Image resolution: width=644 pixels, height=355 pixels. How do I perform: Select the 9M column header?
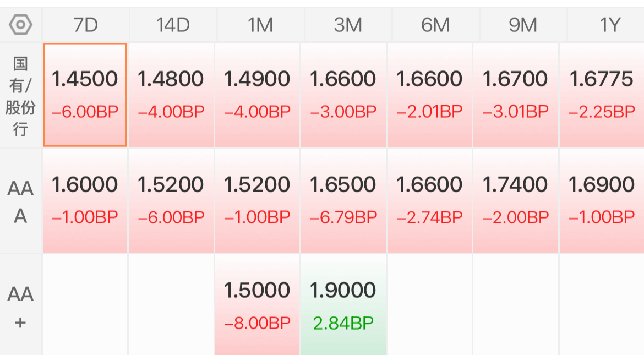tap(523, 25)
